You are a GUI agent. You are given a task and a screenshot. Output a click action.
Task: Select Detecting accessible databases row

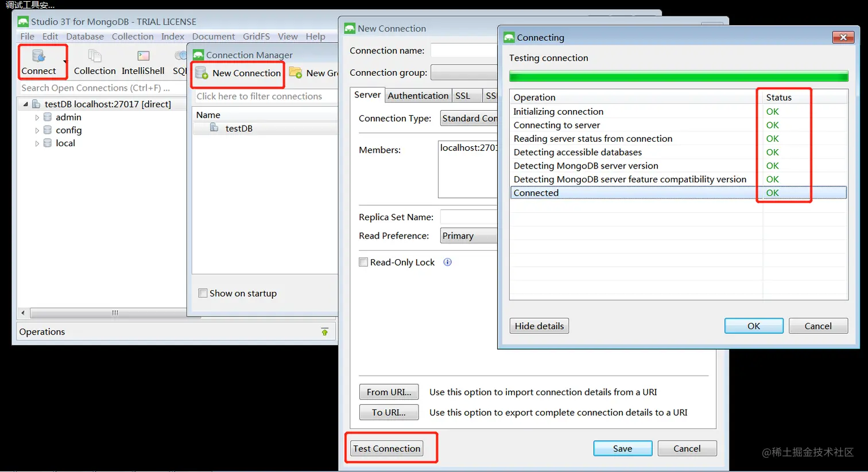coord(679,152)
